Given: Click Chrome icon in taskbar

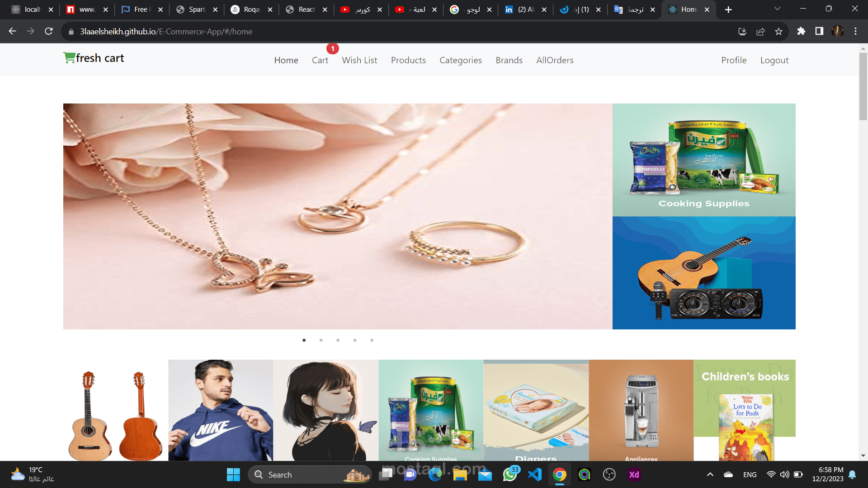Looking at the screenshot, I should tap(559, 474).
